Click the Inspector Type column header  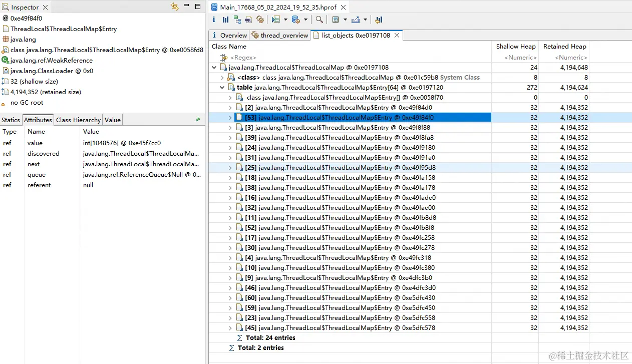point(13,131)
